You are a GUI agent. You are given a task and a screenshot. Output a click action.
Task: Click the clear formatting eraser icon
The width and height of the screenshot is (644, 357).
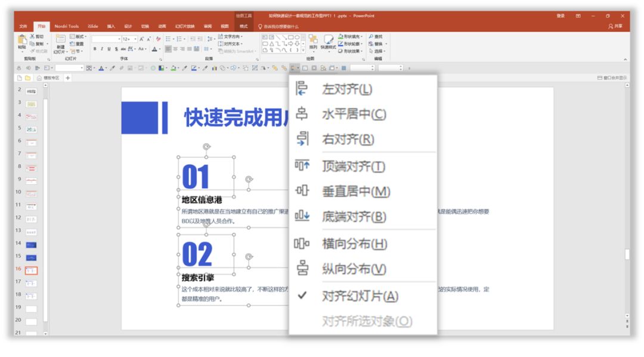point(158,39)
